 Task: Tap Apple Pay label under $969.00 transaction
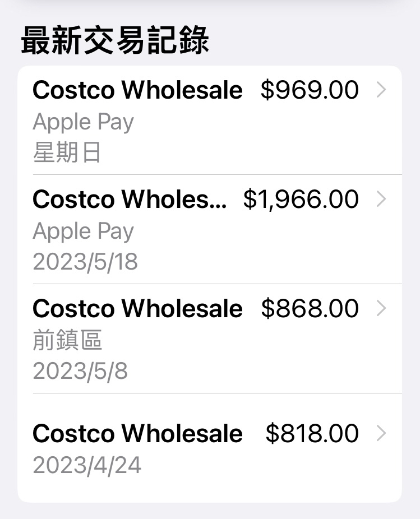coord(83,122)
